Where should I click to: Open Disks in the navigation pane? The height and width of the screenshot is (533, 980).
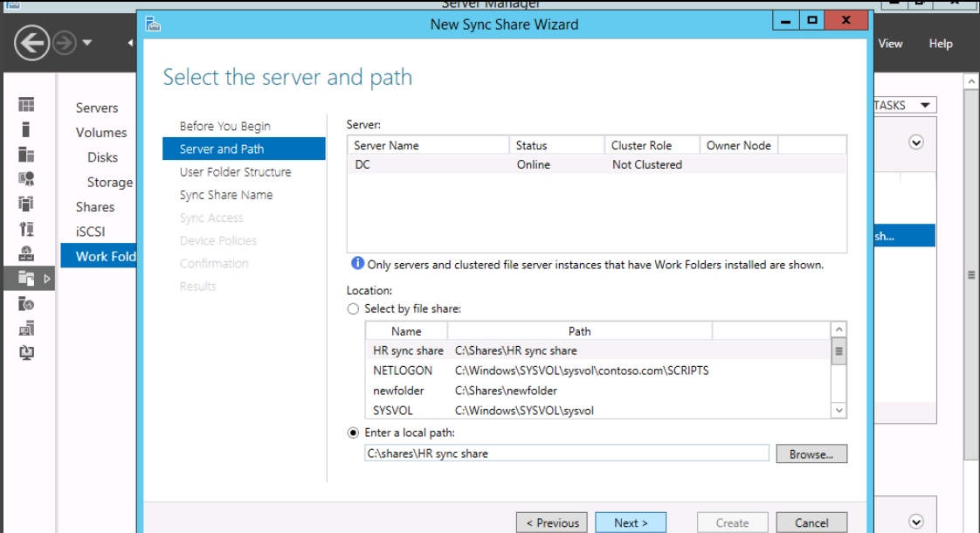(x=102, y=157)
